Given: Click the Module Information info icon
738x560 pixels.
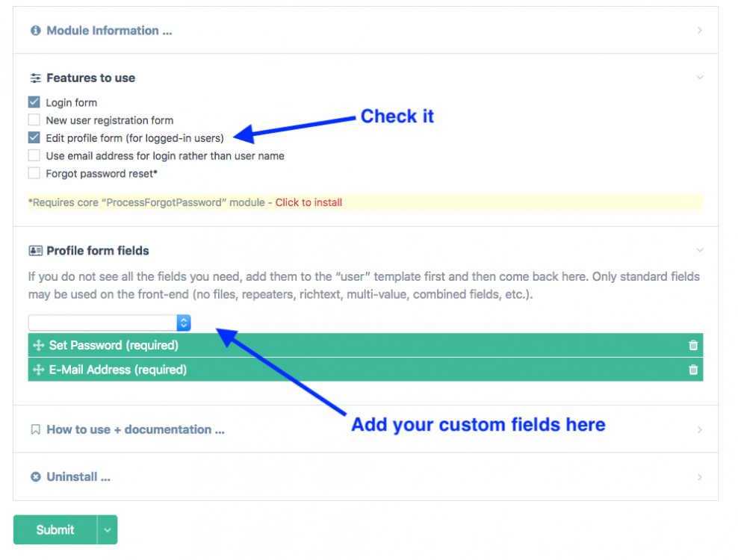Looking at the screenshot, I should (x=35, y=31).
